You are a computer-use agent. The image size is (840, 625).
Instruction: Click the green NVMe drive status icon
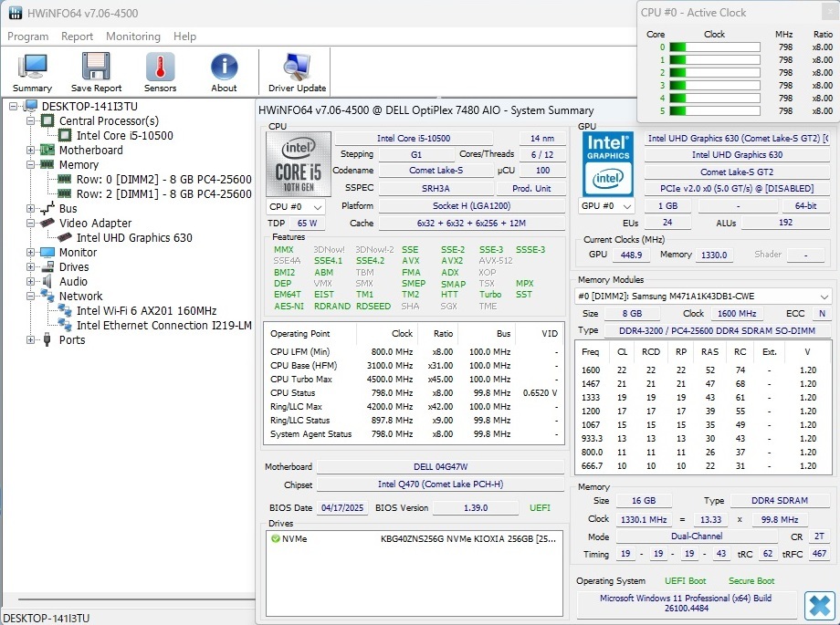pos(276,538)
